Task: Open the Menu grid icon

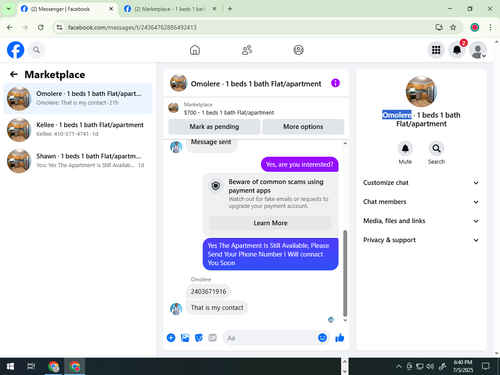Action: pyautogui.click(x=436, y=50)
